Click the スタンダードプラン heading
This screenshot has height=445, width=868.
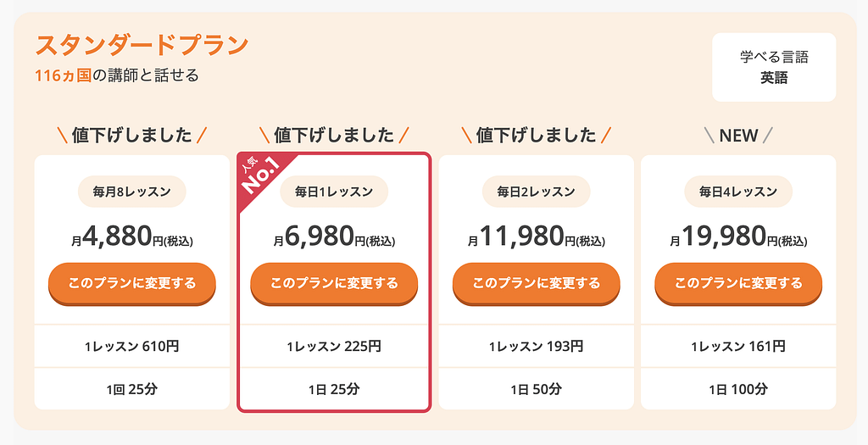142,45
